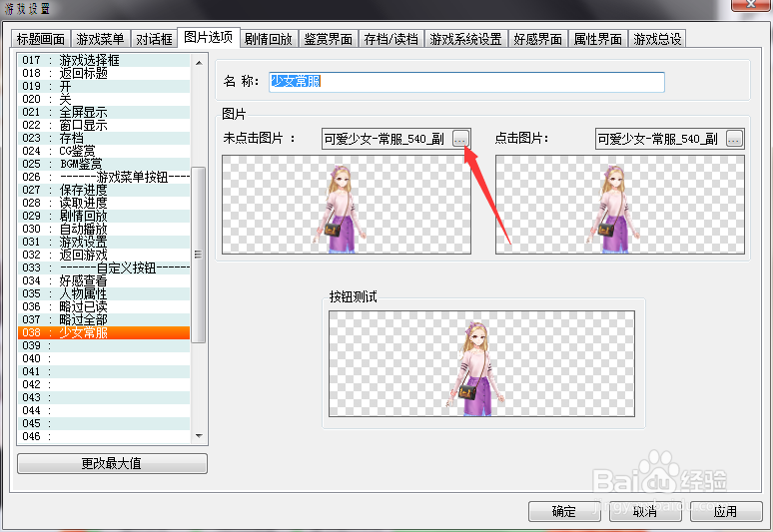Viewport: 773px width, 532px height.
Task: Select list item 025 BGM鉴赏
Action: pos(104,164)
